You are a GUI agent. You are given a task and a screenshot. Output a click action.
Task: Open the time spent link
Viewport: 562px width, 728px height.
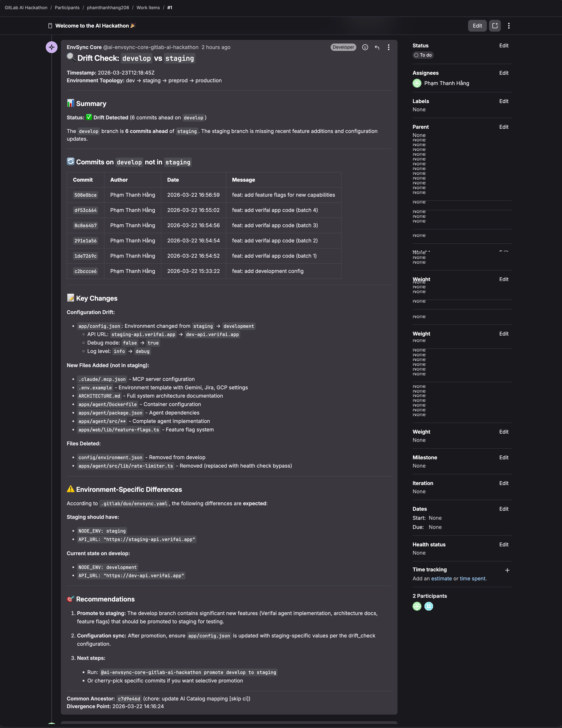tap(472, 579)
